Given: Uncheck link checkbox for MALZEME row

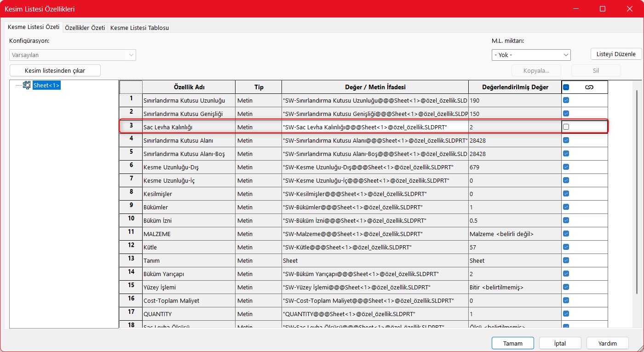Looking at the screenshot, I should click(x=566, y=234).
